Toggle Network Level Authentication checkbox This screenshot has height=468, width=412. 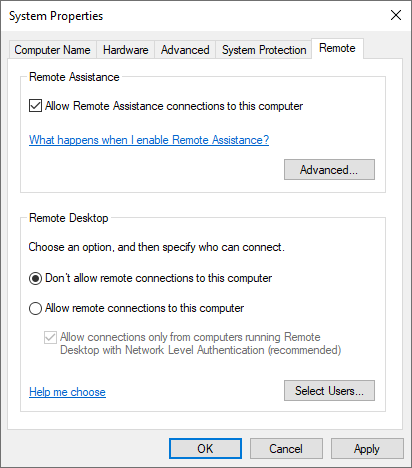pyautogui.click(x=50, y=337)
